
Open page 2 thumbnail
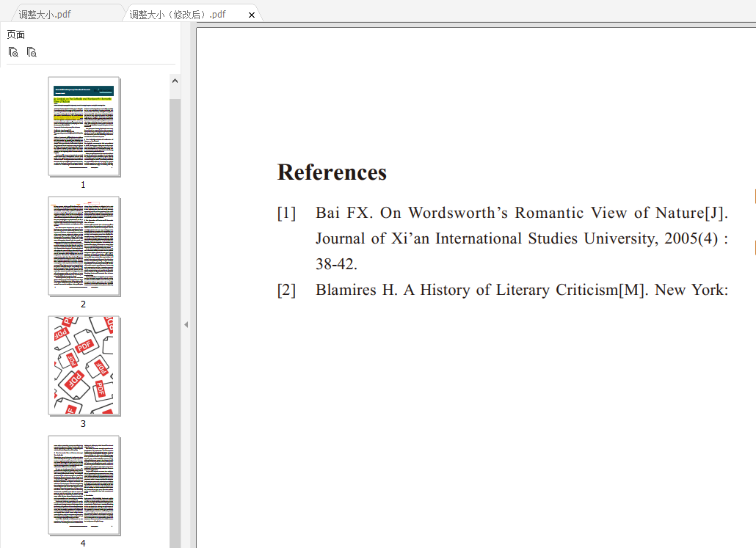[x=84, y=246]
